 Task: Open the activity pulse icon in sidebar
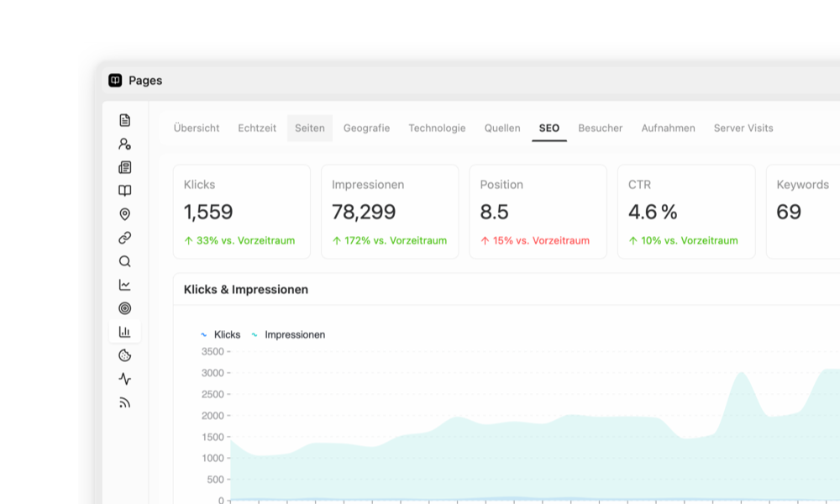125,379
